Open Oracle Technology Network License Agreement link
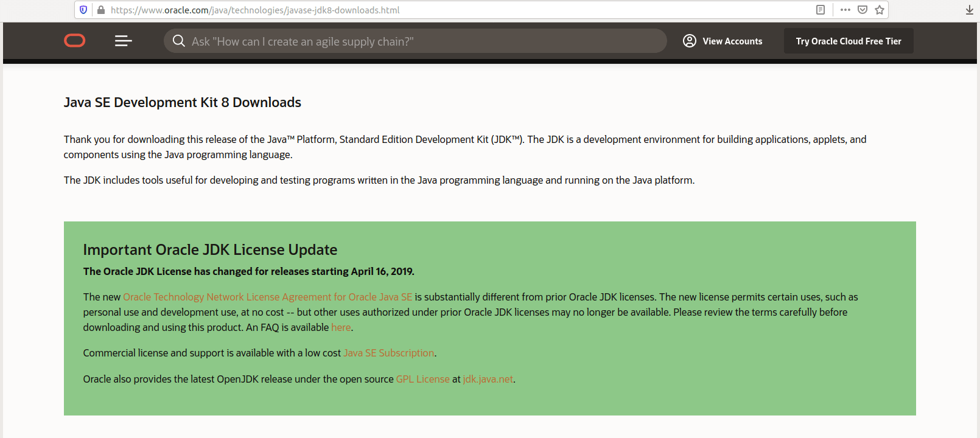 [268, 297]
